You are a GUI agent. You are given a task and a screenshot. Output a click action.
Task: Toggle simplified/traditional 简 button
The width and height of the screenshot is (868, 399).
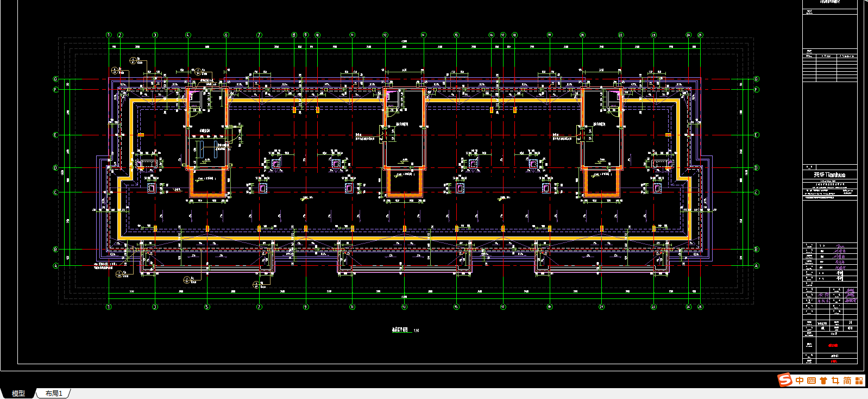847,381
